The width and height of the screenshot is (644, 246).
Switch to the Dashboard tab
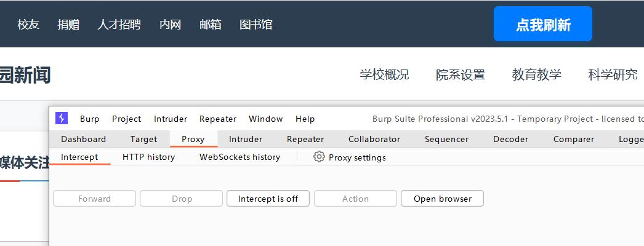tap(83, 140)
